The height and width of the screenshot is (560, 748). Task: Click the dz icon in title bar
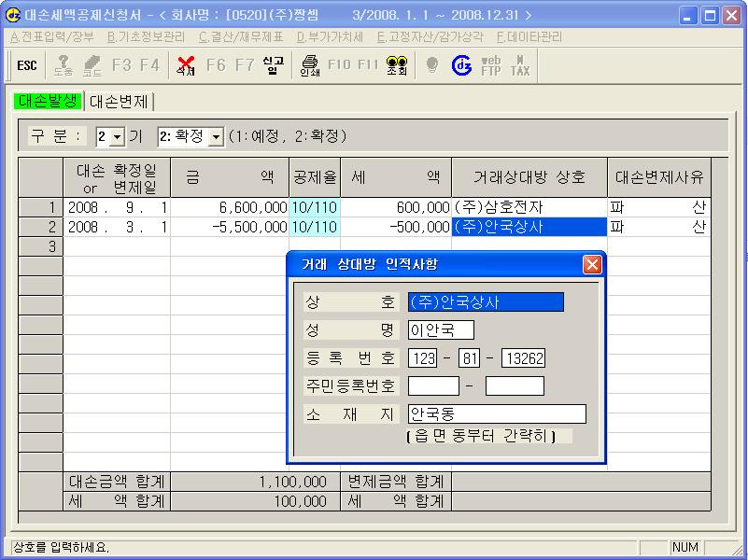(x=12, y=15)
